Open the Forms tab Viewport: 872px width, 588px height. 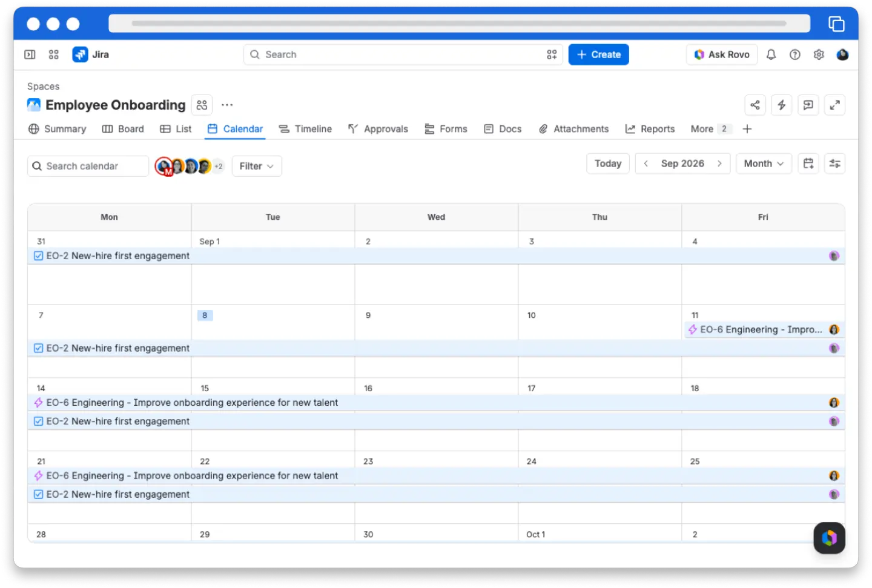[x=446, y=129]
